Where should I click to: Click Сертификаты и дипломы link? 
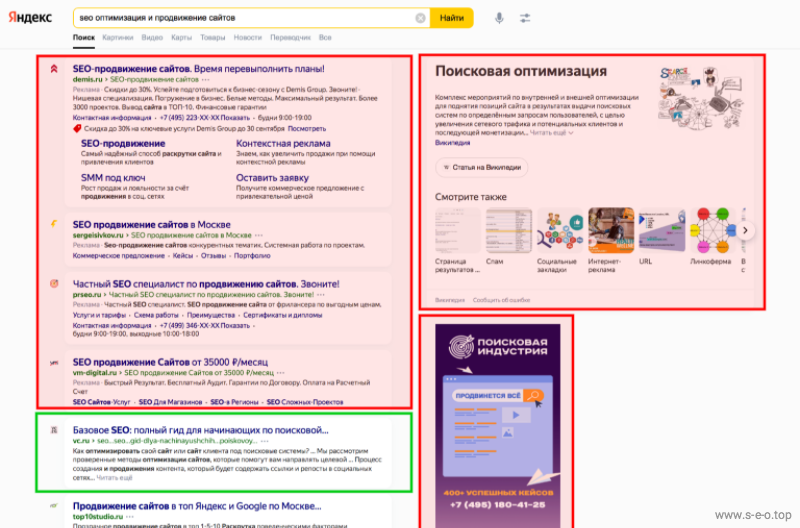[x=282, y=315]
